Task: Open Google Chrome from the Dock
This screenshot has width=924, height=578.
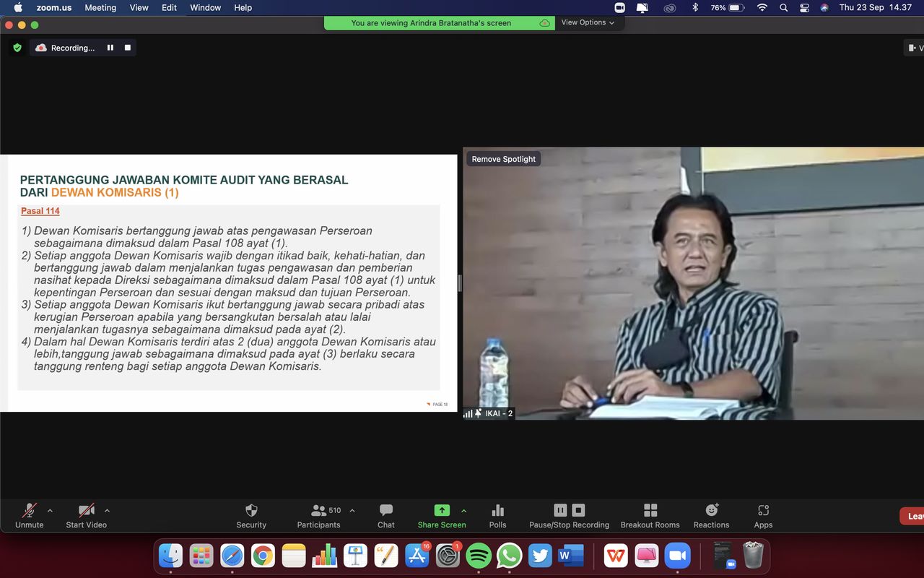Action: point(263,556)
